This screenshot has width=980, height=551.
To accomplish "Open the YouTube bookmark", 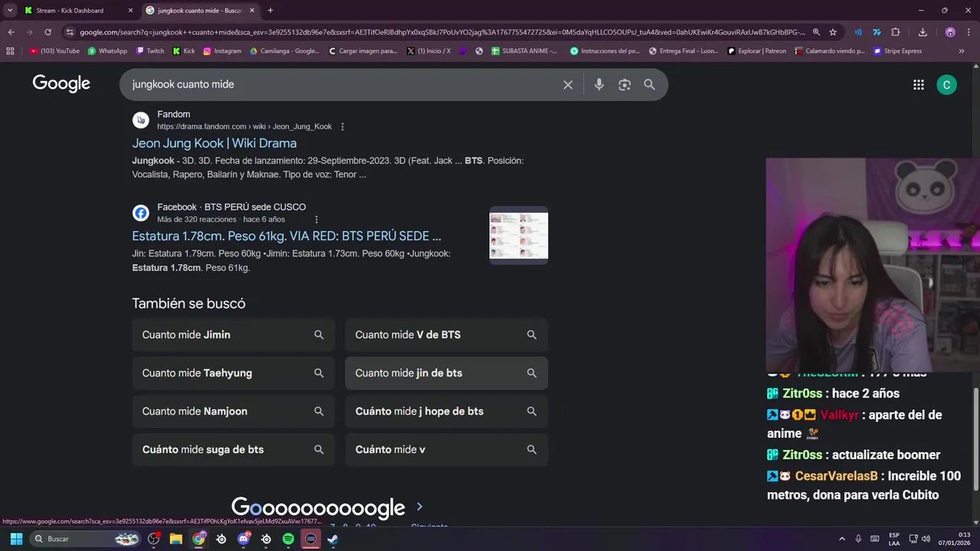I will click(54, 51).
